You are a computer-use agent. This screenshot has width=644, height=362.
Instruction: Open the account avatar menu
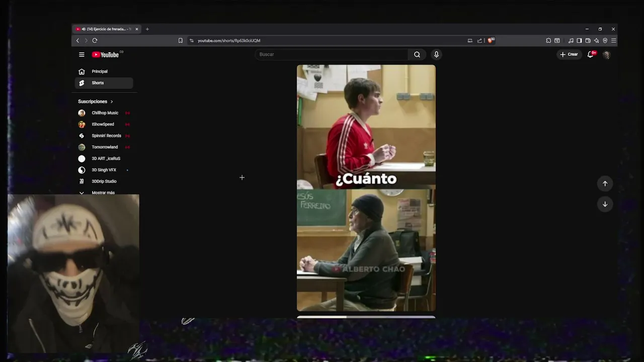coord(607,54)
